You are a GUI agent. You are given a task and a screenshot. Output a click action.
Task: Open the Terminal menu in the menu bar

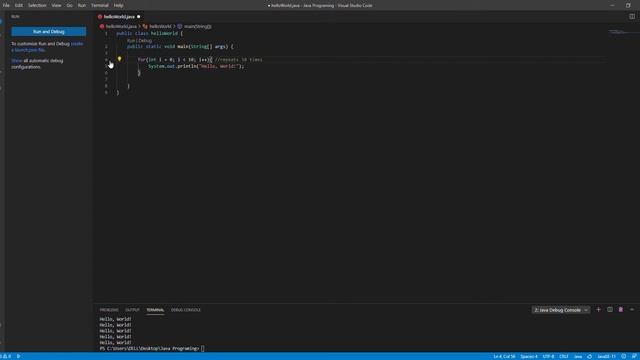pos(100,5)
